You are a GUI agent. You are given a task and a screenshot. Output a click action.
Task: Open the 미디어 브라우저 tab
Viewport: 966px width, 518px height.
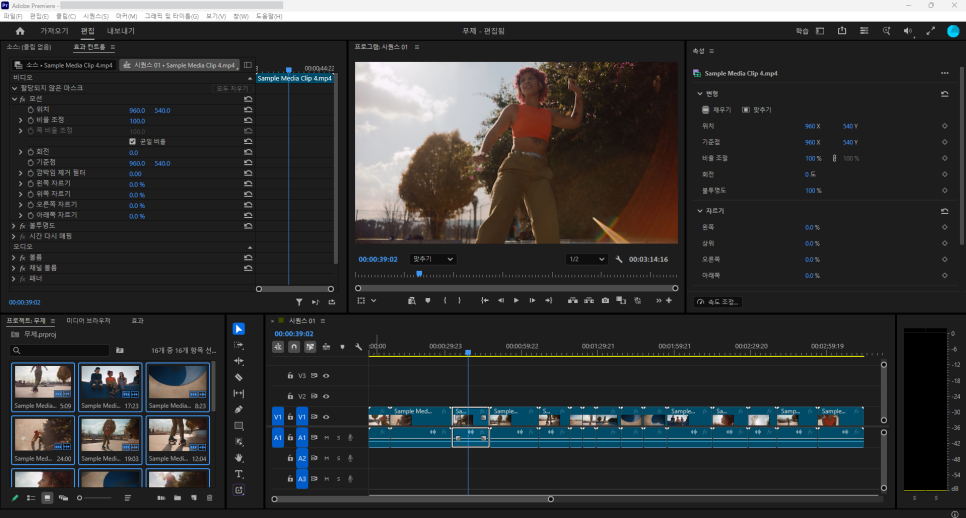[x=88, y=321]
